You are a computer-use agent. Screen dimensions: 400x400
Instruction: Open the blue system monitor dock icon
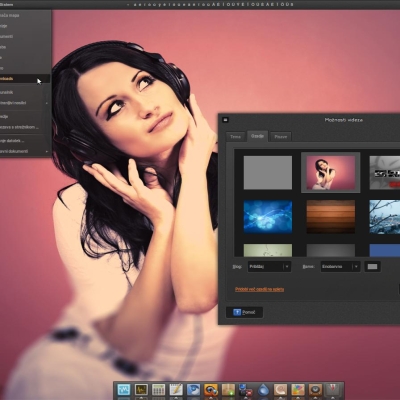(x=124, y=390)
